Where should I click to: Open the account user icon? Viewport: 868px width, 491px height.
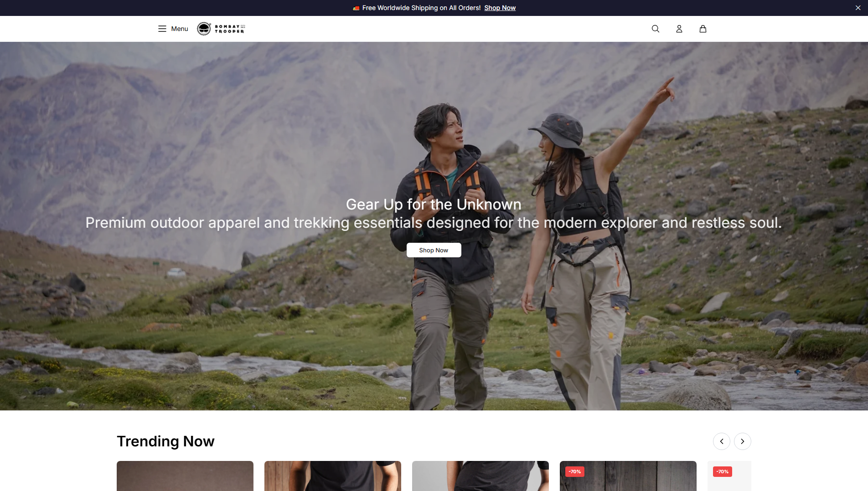pyautogui.click(x=679, y=29)
